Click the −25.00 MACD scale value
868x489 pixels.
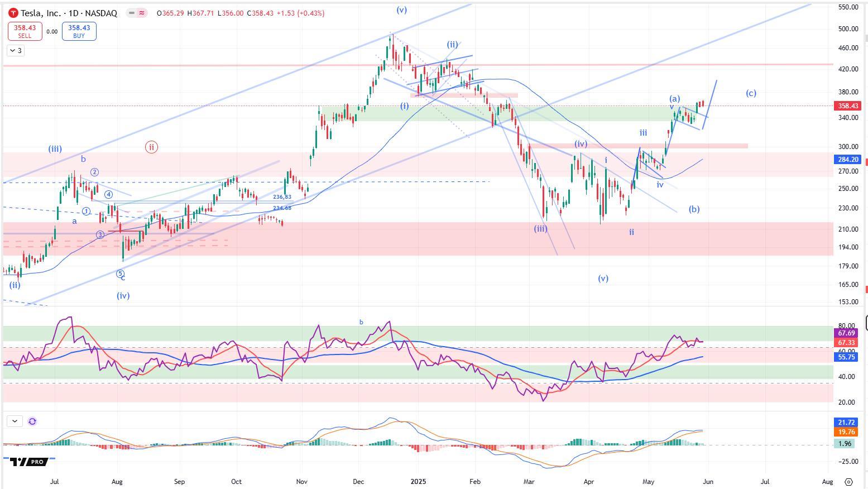tap(848, 462)
